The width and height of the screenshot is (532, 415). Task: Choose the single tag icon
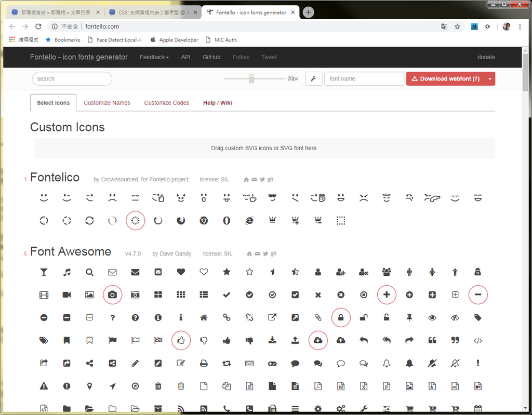pyautogui.click(x=478, y=317)
